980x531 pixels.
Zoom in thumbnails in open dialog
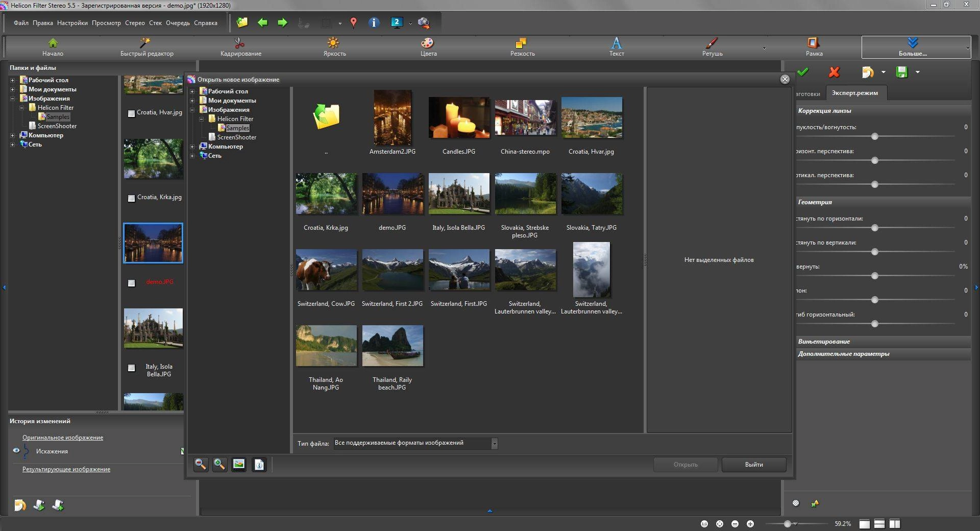(219, 464)
